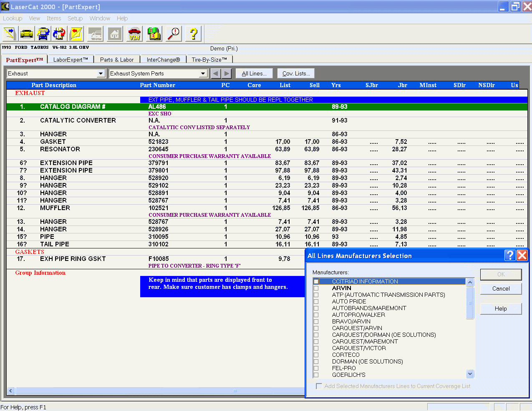Click the left arrow button beside All Lines
This screenshot has width=532, height=411.
216,73
